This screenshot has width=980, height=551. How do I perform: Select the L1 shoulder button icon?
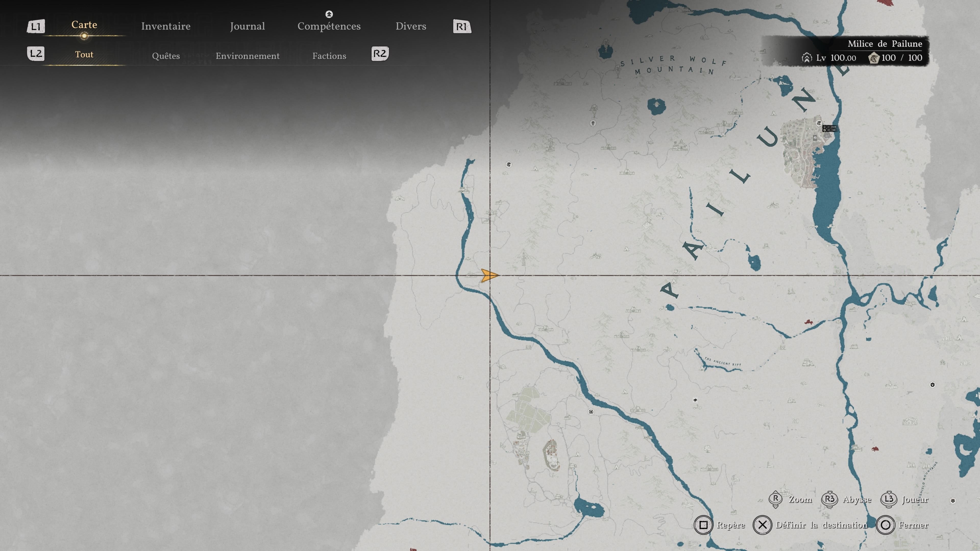36,27
